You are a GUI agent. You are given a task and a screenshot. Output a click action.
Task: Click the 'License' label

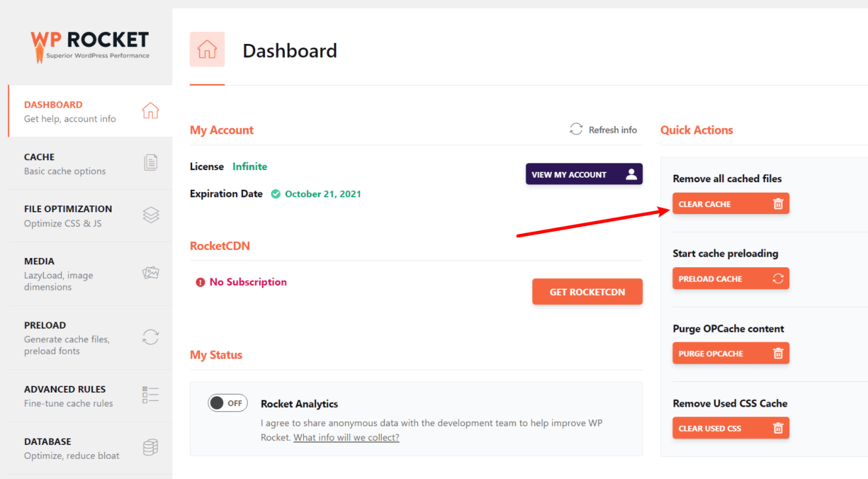click(x=207, y=167)
